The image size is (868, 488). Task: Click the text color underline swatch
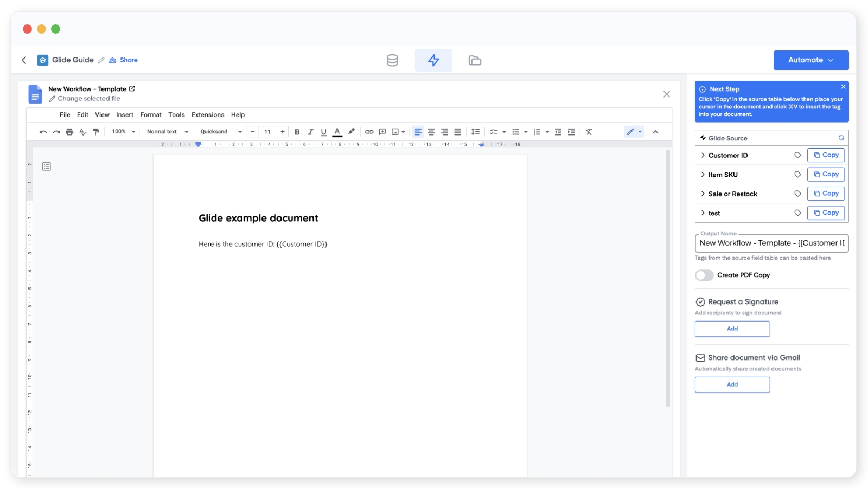pos(337,132)
